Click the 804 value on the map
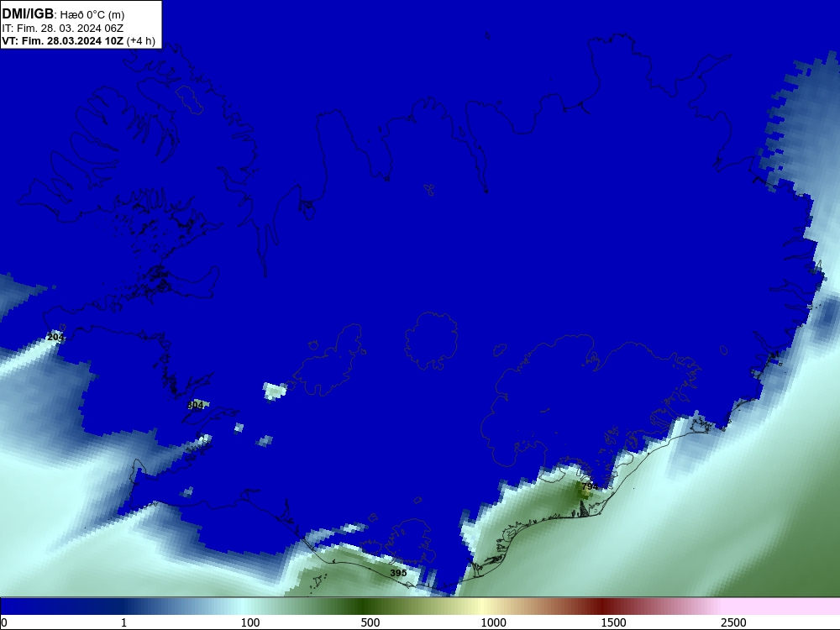 [196, 406]
